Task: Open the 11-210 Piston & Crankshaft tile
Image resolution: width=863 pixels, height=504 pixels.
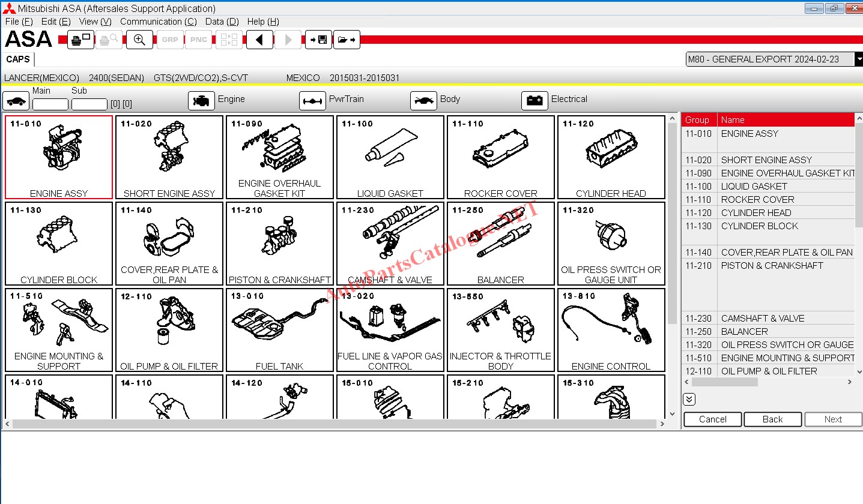Action: click(x=280, y=244)
